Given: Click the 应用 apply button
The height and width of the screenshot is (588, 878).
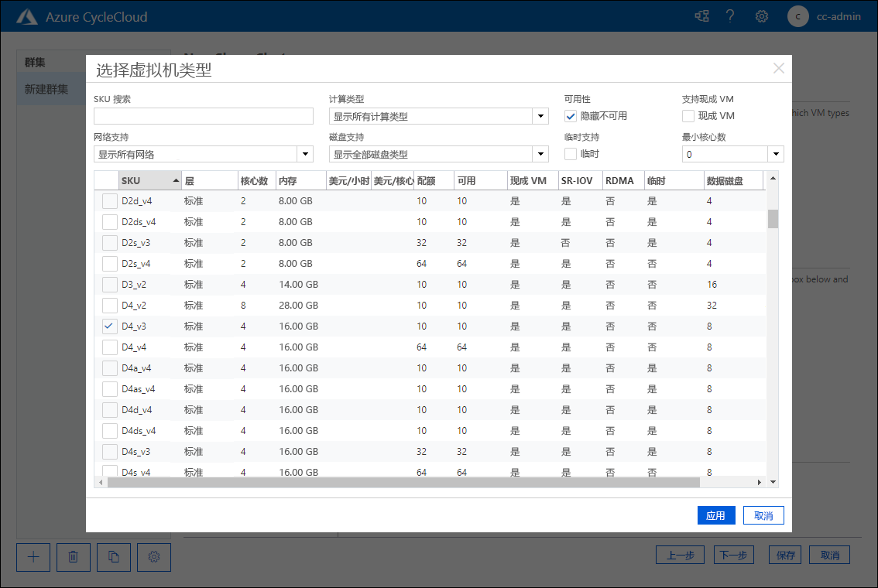Looking at the screenshot, I should [716, 515].
